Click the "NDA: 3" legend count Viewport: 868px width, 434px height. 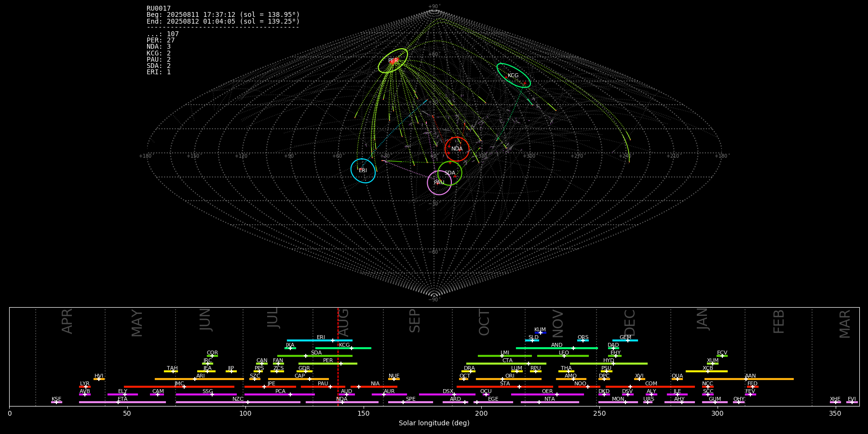point(159,47)
